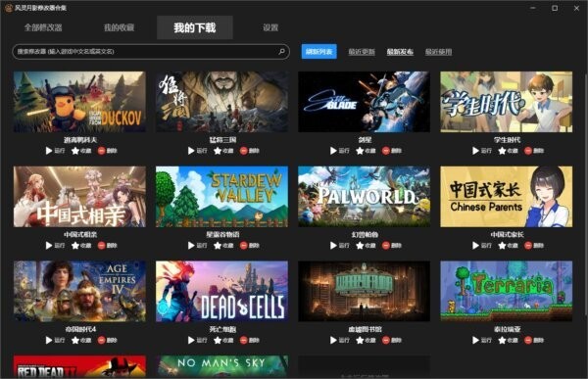
Task: Delete the 中国式相亲 trainer
Action: pyautogui.click(x=108, y=246)
